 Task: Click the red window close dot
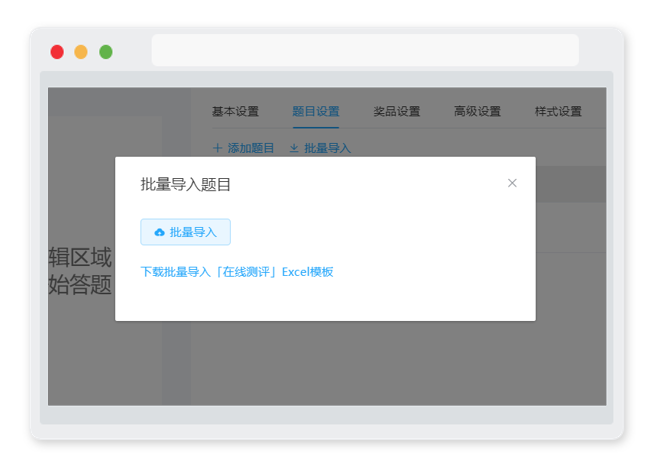point(57,52)
